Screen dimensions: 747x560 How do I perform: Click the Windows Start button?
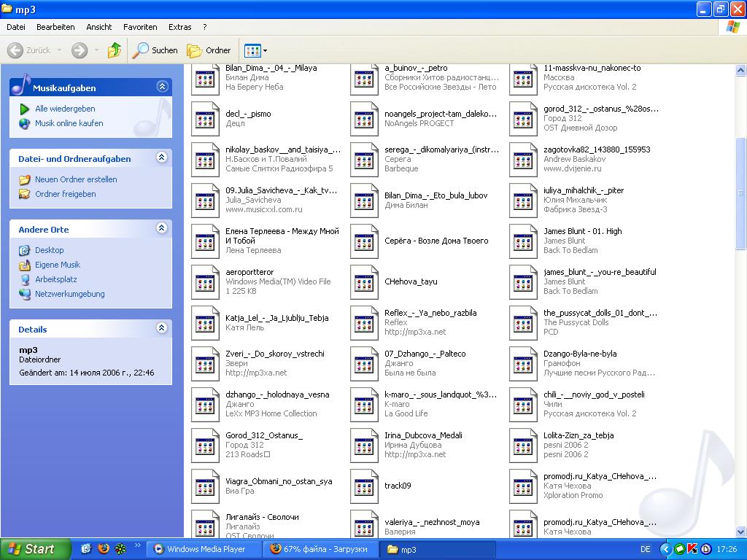[35, 549]
